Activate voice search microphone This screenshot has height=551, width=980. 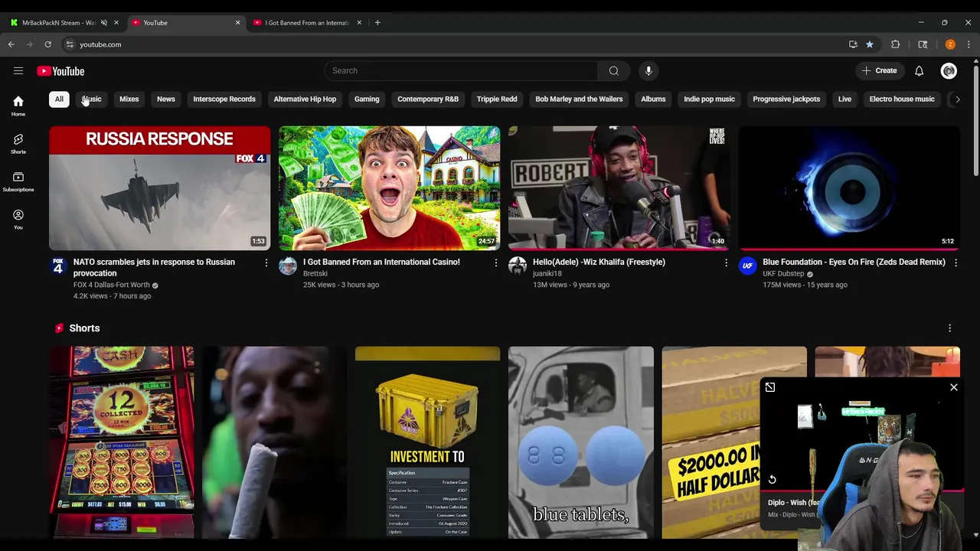pos(648,70)
